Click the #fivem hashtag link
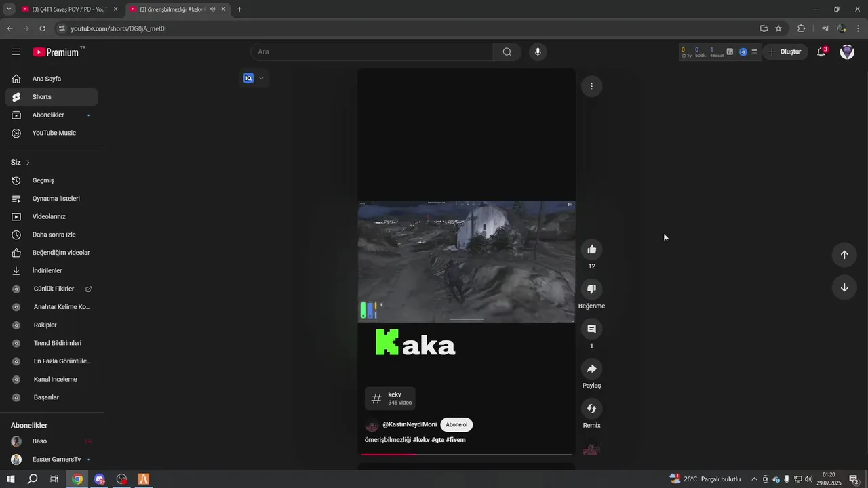Screen dimensions: 868x488 pos(456,440)
